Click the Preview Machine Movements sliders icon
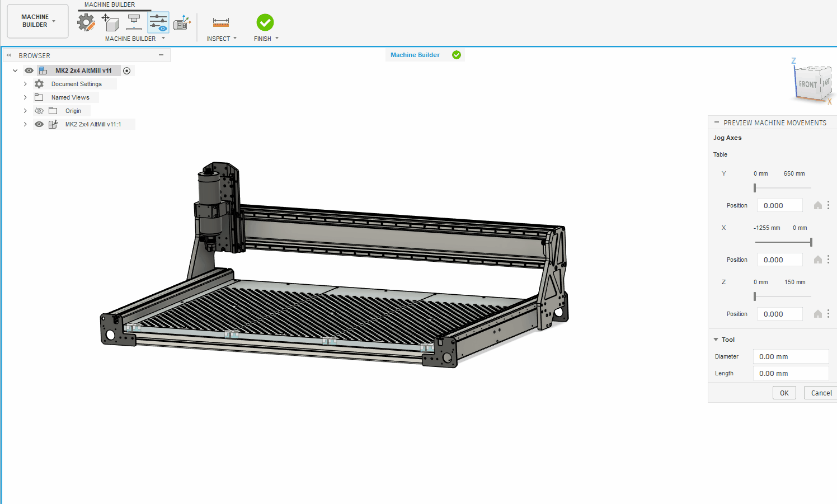The image size is (837, 504). coord(158,23)
